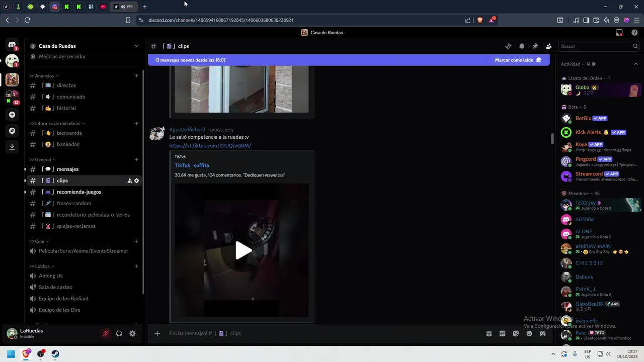Image resolution: width=644 pixels, height=362 pixels.
Task: Collapse the Informes de miembros category
Action: coord(57,124)
